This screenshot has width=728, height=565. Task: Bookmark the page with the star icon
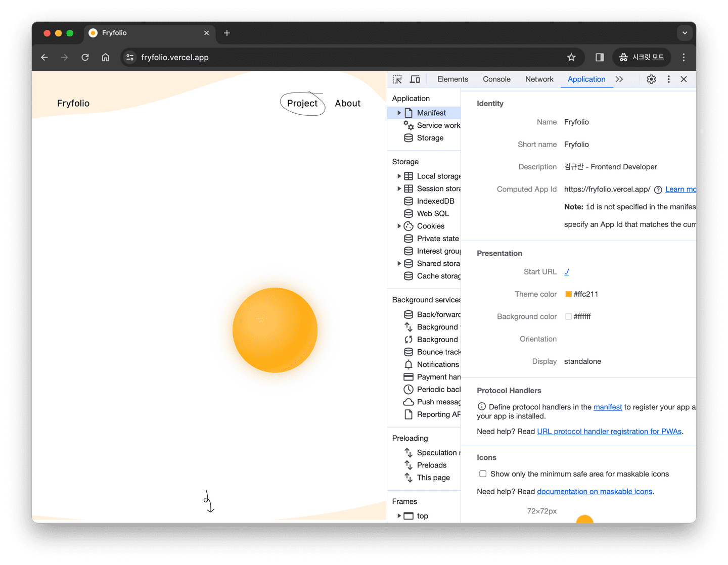coord(571,57)
